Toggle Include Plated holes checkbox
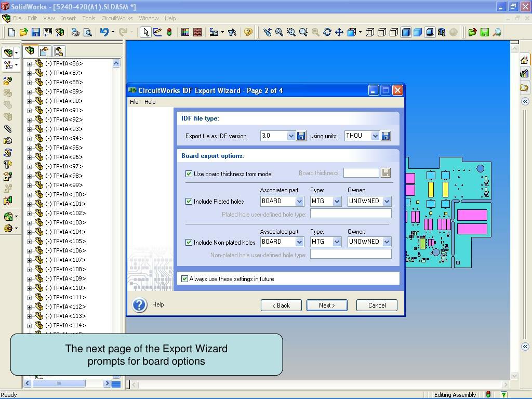 (x=189, y=202)
